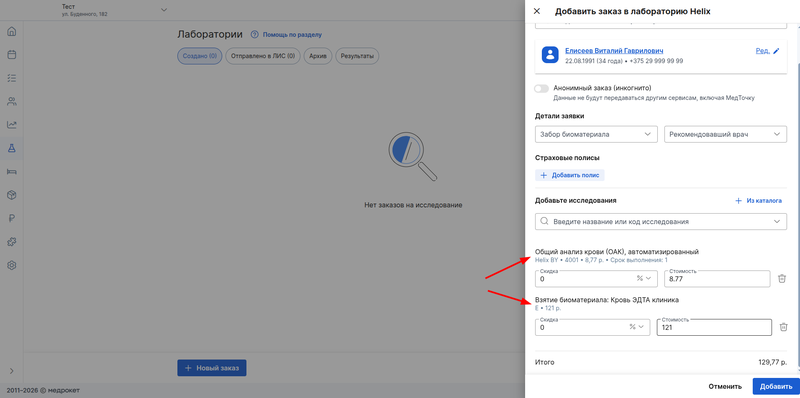Click the research name or code search field

(661, 221)
